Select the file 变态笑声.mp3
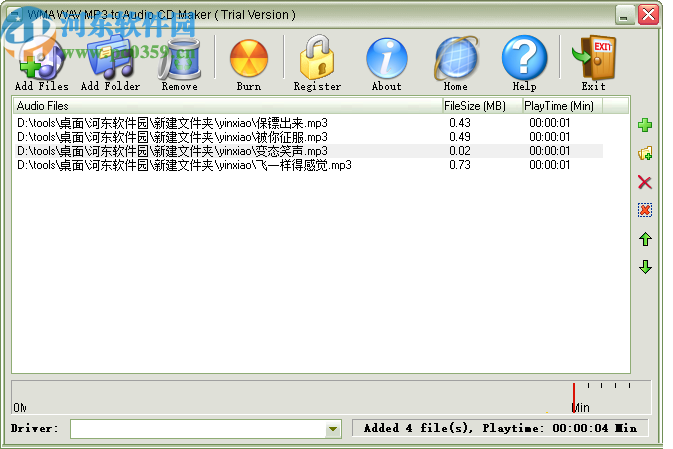673x449 pixels. [x=172, y=151]
